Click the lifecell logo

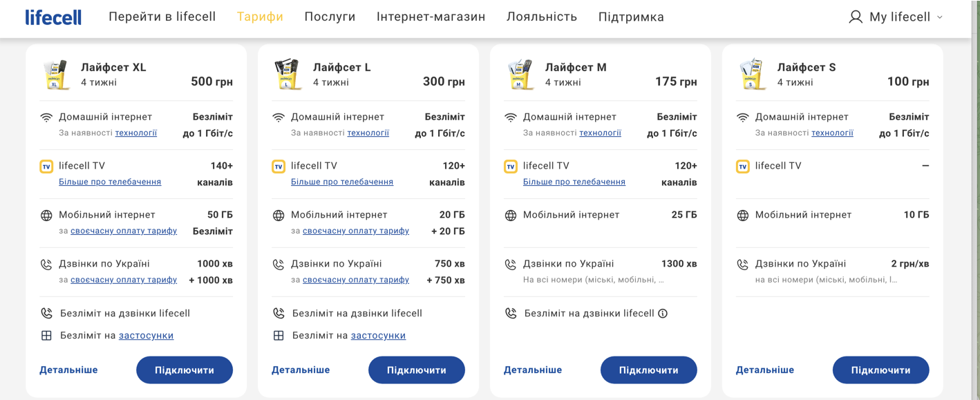coord(53,17)
